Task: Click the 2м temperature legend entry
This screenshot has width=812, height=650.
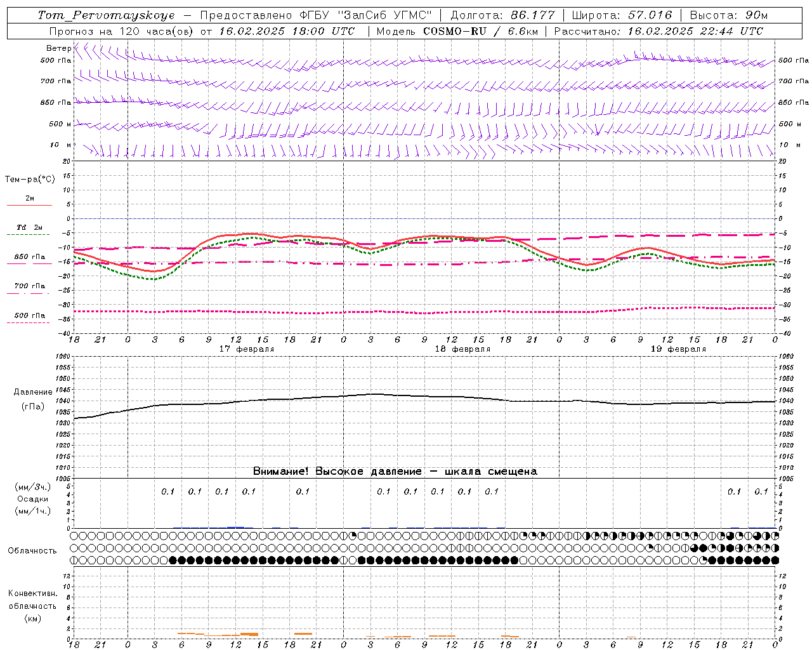Action: (30, 199)
